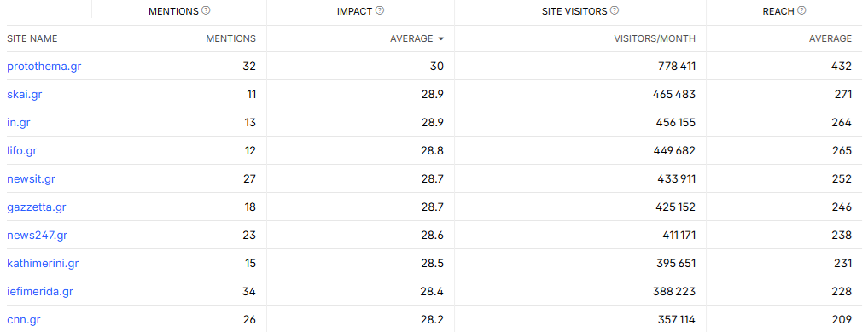
Task: Open the kathimerini.gr site link
Action: pos(43,264)
